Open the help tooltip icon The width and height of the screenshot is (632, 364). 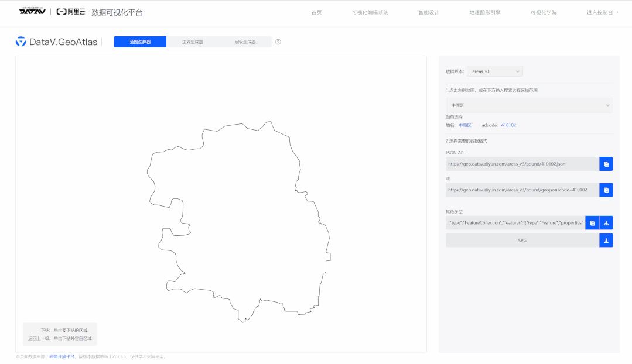pyautogui.click(x=278, y=42)
